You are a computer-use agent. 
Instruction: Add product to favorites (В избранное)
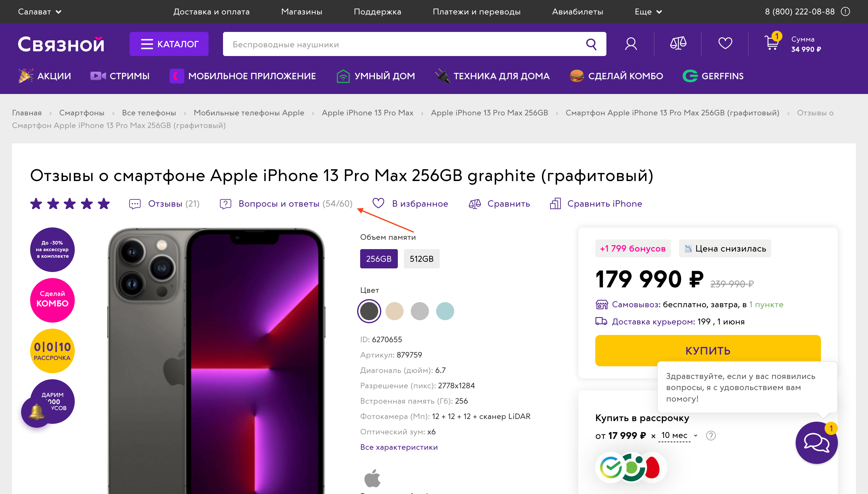coord(410,204)
